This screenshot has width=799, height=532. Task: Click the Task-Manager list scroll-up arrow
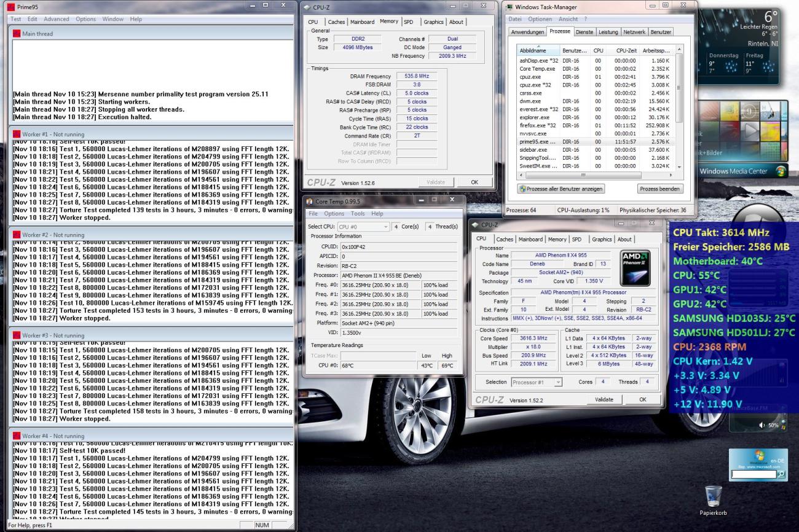point(679,48)
